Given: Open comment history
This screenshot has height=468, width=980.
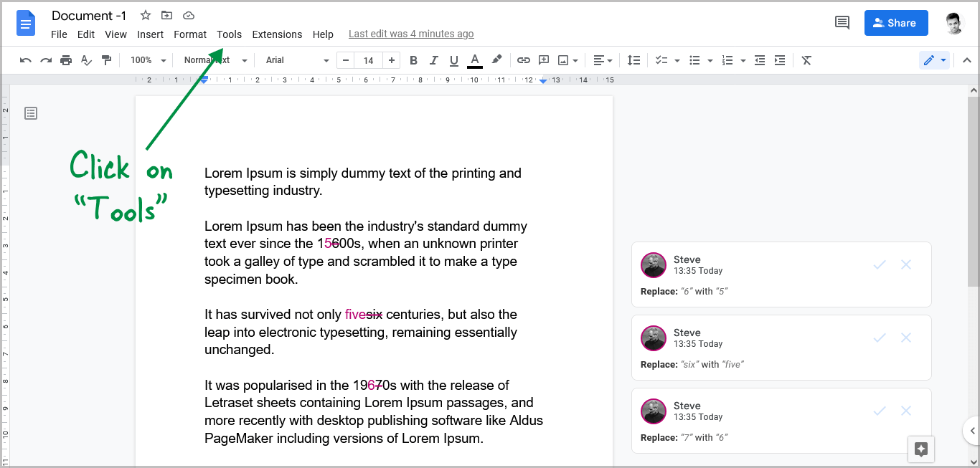Looking at the screenshot, I should (x=842, y=23).
